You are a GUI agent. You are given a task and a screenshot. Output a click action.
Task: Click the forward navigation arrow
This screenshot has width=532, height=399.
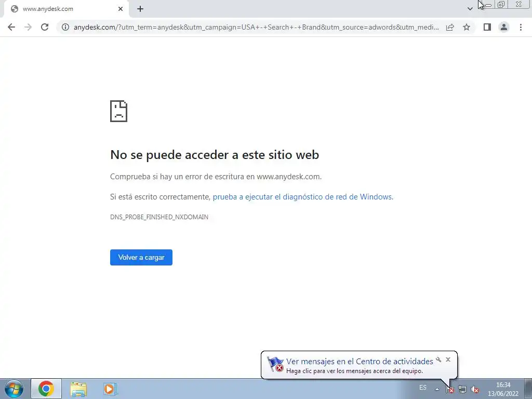28,27
